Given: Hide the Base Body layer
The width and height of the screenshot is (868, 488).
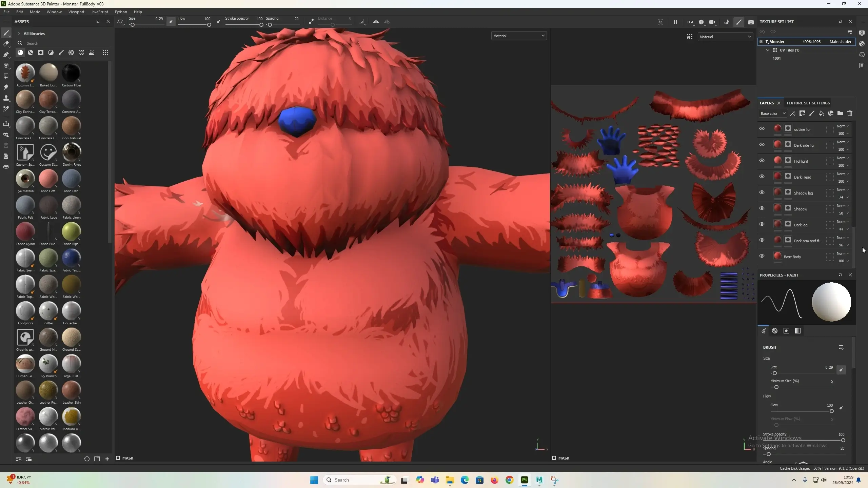Looking at the screenshot, I should pos(762,256).
